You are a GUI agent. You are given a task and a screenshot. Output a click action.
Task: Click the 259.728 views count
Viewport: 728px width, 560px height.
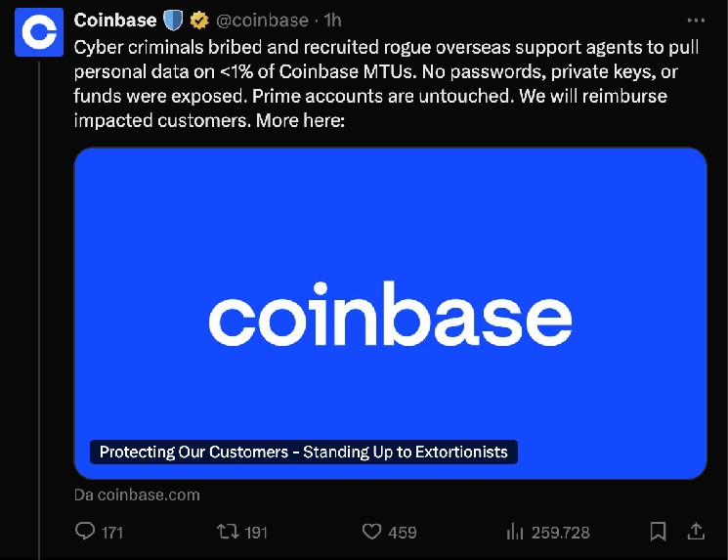[561, 533]
